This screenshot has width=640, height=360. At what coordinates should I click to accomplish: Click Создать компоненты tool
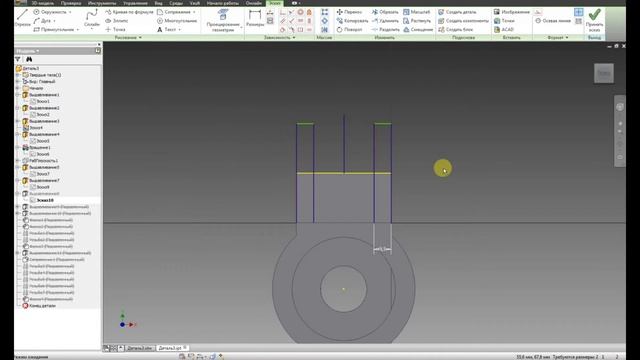(x=463, y=20)
